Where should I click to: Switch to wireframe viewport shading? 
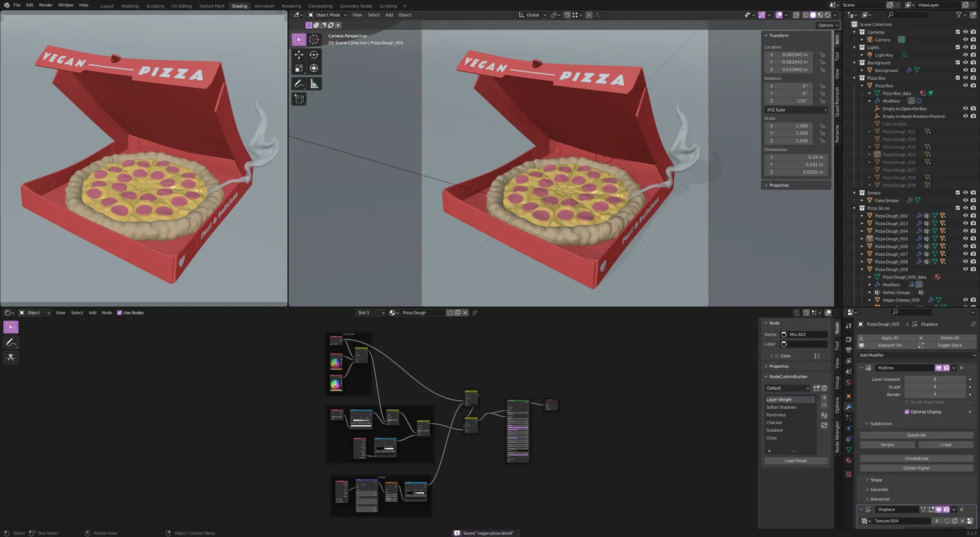tap(806, 15)
